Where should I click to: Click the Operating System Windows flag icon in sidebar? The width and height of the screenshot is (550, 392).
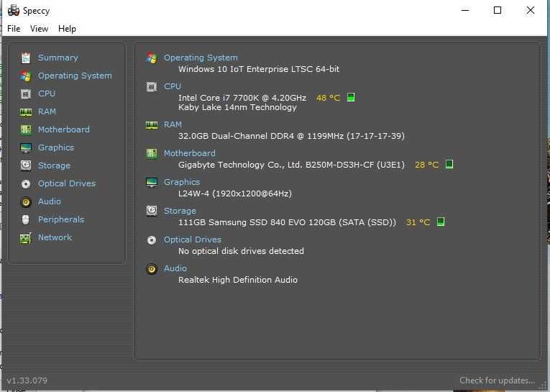click(x=26, y=76)
